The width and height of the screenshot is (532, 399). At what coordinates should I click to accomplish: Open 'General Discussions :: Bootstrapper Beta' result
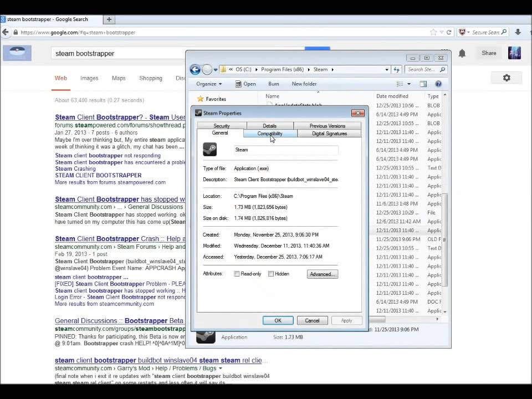click(x=119, y=321)
